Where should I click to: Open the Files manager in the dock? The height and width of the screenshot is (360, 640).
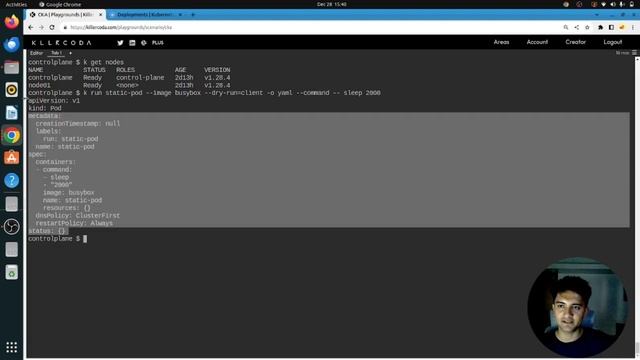[11, 67]
